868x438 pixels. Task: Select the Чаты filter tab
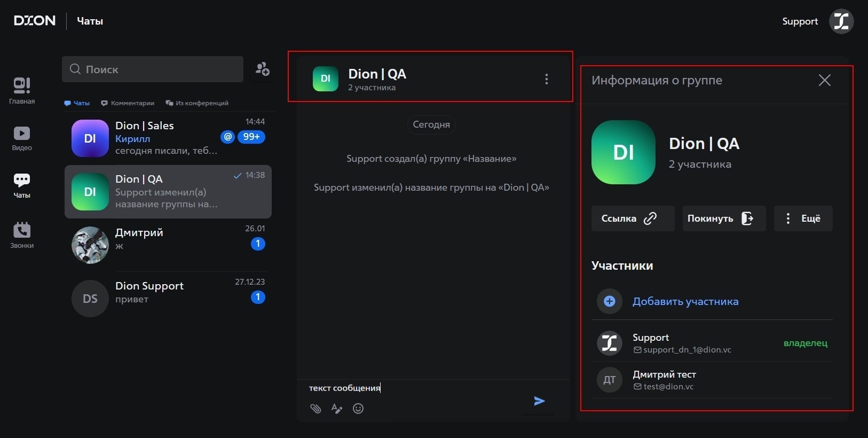[x=77, y=103]
